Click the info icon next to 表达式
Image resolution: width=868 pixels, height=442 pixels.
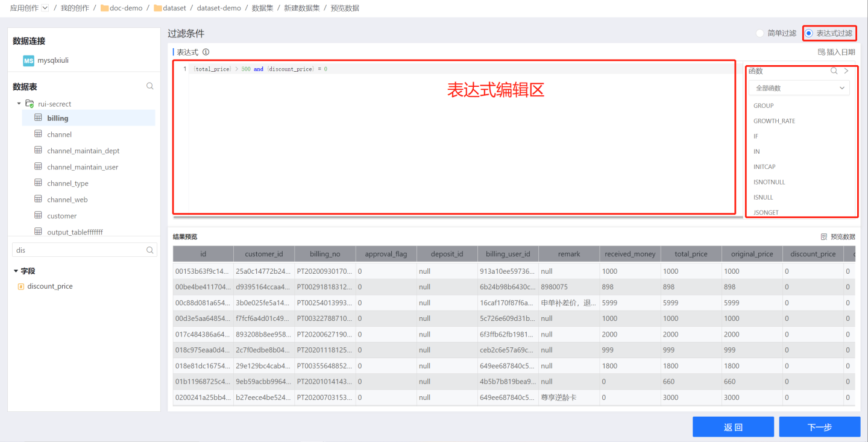206,52
